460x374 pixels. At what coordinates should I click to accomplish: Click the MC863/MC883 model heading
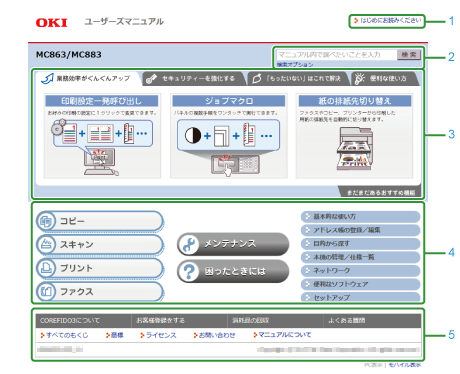[69, 55]
